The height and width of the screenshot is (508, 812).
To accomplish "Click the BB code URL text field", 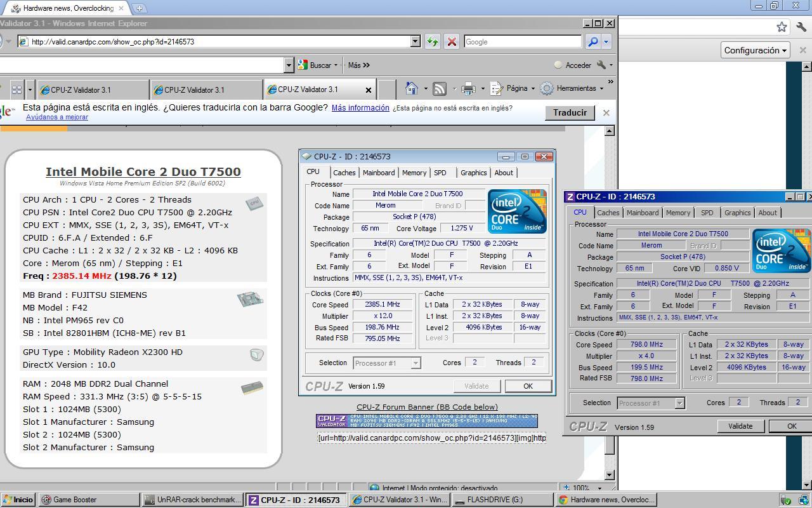I will coord(431,438).
